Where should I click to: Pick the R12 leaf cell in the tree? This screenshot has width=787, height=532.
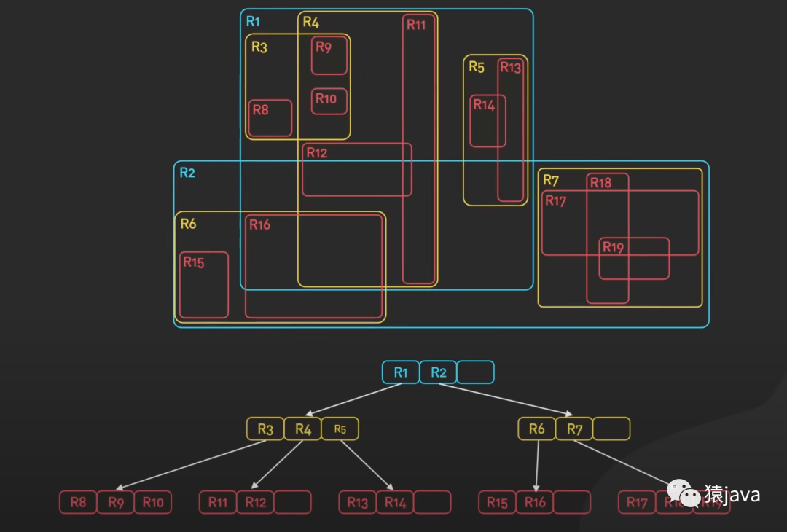(256, 502)
